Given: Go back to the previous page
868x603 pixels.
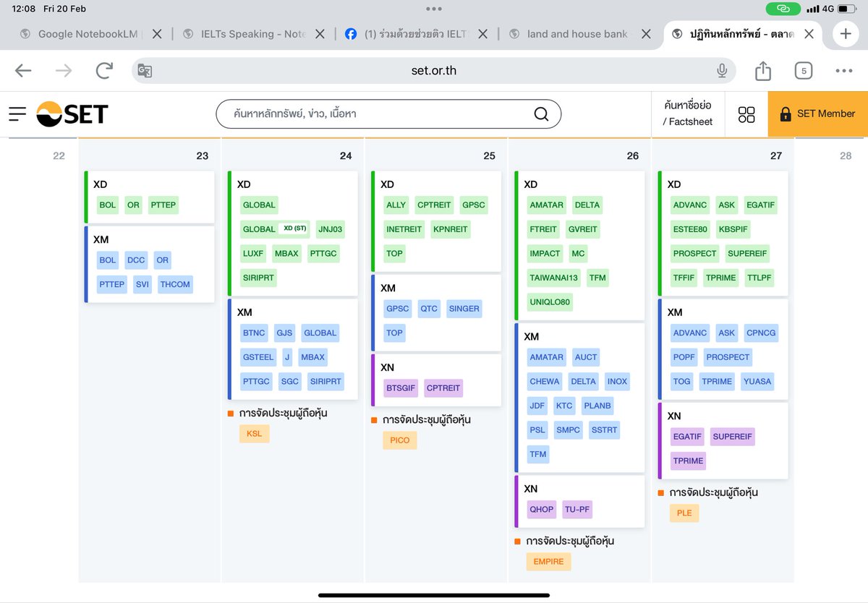Looking at the screenshot, I should [23, 70].
